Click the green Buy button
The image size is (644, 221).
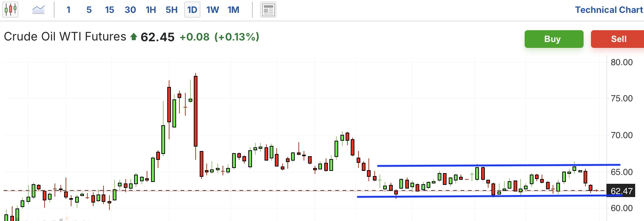click(x=554, y=39)
